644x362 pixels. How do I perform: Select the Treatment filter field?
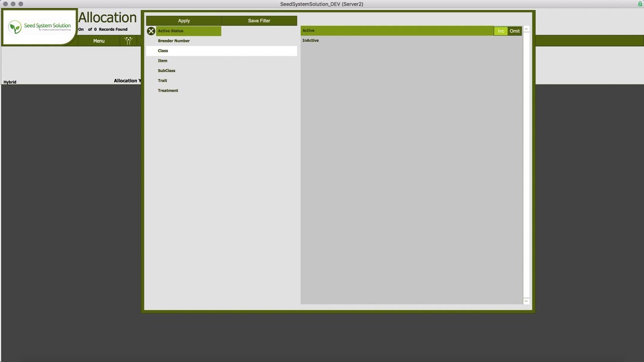pos(221,90)
